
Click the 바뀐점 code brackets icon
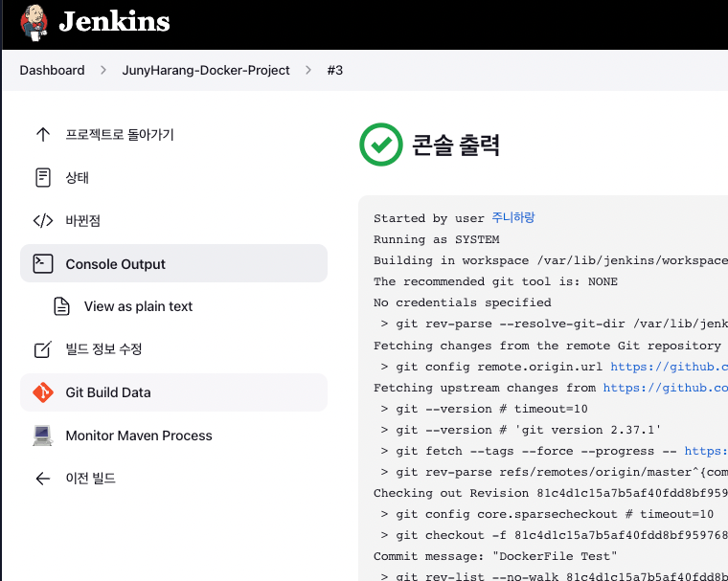[43, 220]
